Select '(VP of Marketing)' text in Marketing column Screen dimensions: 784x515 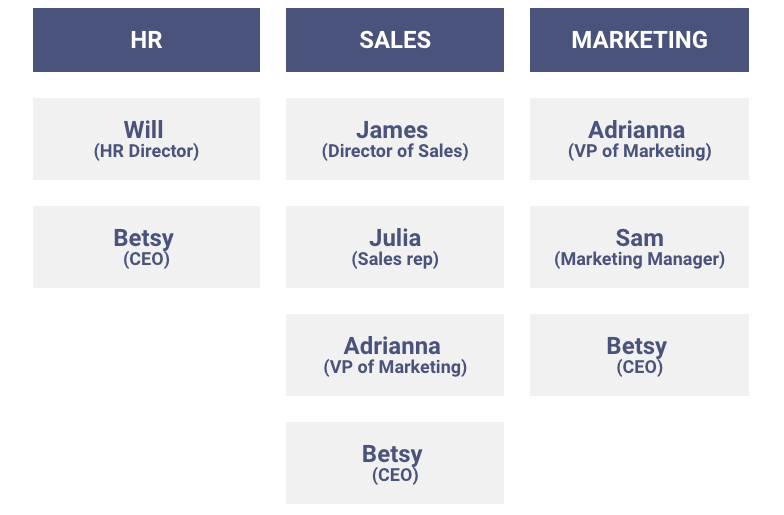click(x=640, y=151)
